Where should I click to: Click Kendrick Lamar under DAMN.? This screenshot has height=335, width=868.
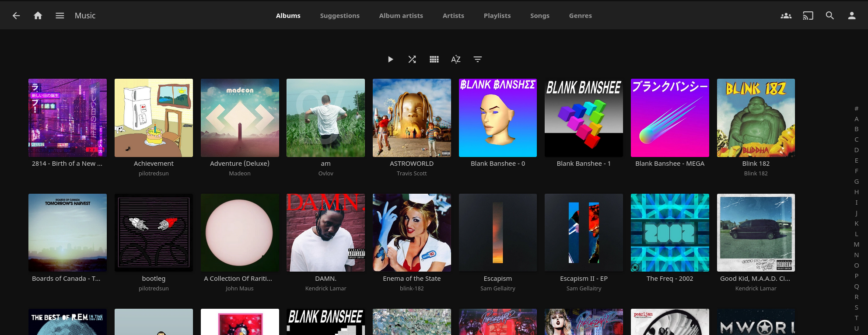pos(325,289)
